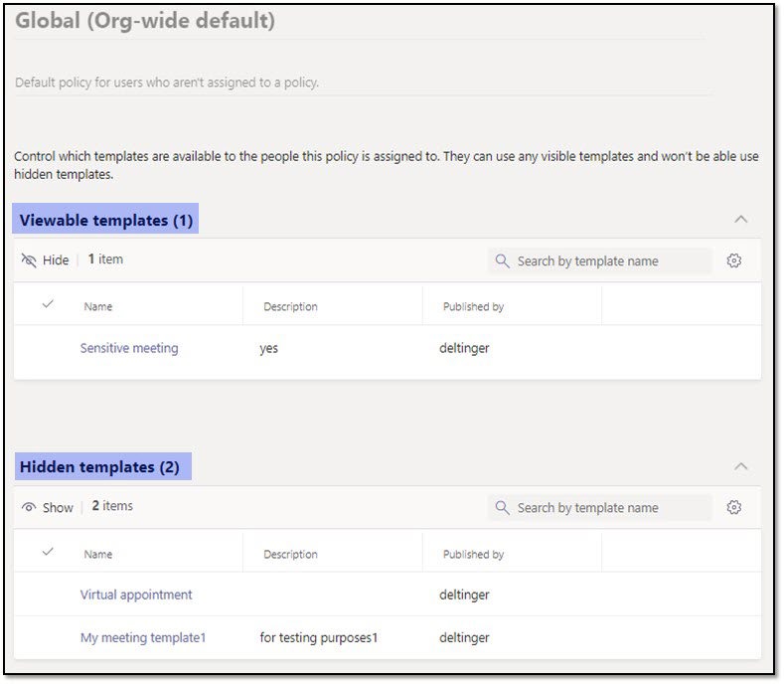This screenshot has width=784, height=684.
Task: Collapse the Hidden templates section chevron
Action: (x=740, y=466)
